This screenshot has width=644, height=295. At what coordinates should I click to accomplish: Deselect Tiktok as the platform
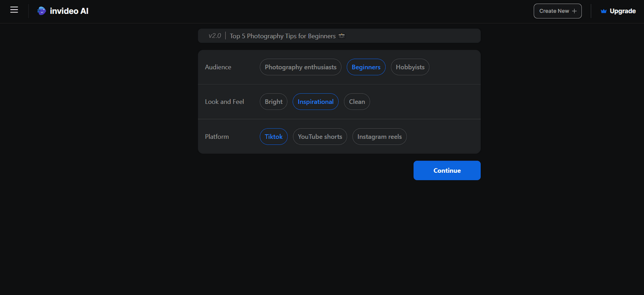pos(273,136)
